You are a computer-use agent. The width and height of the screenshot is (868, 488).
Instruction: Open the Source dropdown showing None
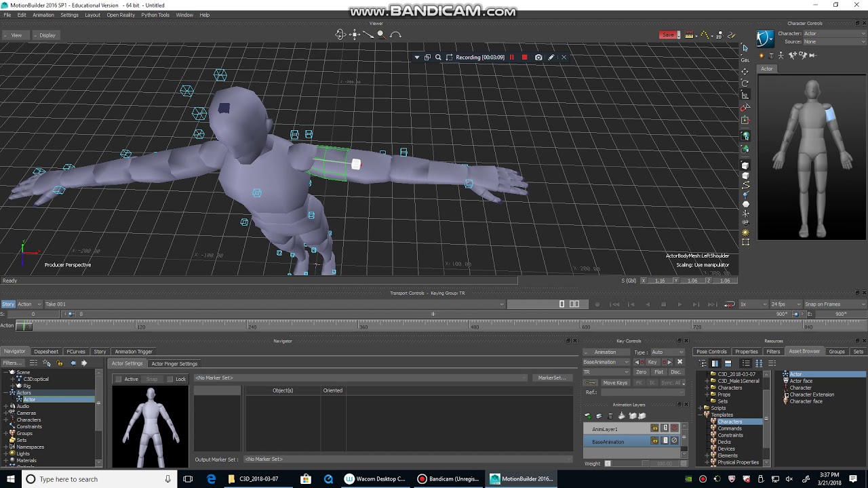[x=834, y=41]
